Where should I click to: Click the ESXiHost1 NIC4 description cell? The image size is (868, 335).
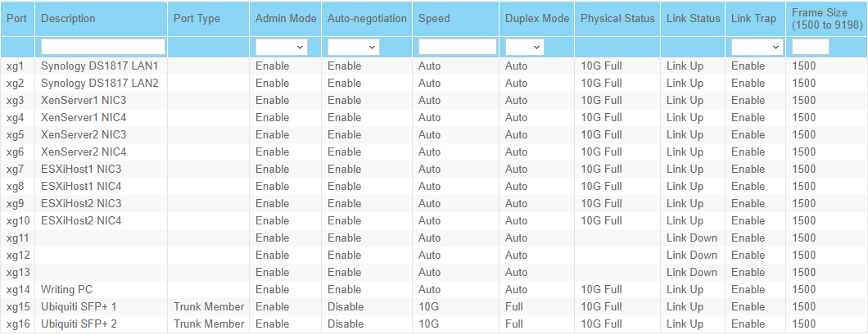(81, 186)
